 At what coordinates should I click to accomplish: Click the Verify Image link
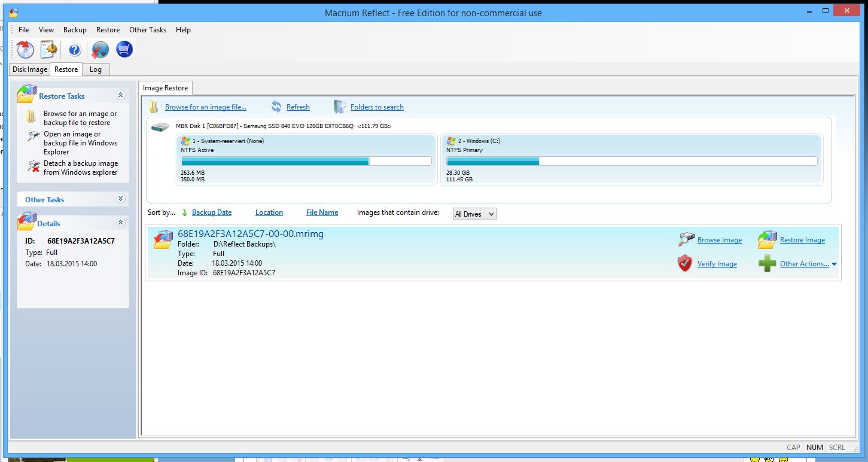click(x=717, y=264)
